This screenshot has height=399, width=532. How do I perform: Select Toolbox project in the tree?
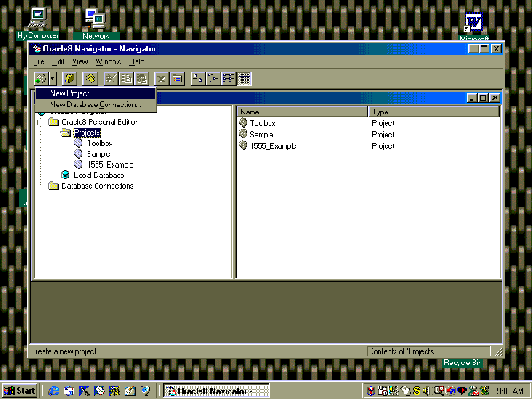pyautogui.click(x=99, y=144)
